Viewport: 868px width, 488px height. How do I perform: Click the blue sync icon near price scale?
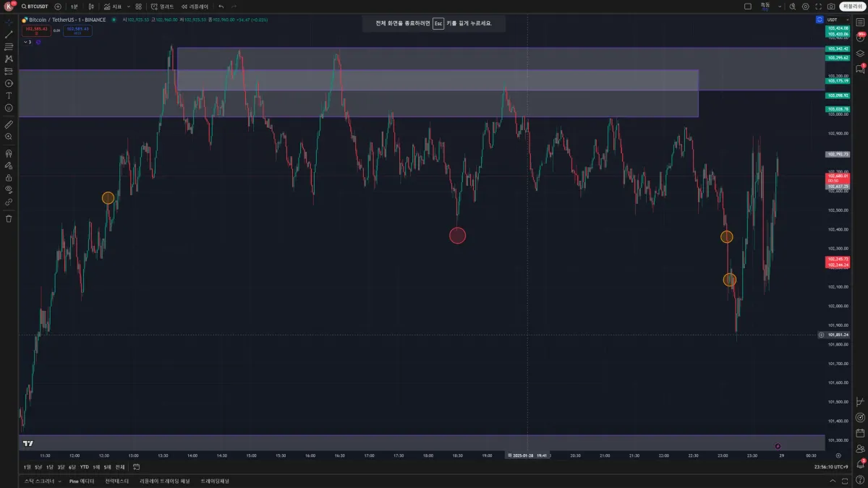[819, 20]
